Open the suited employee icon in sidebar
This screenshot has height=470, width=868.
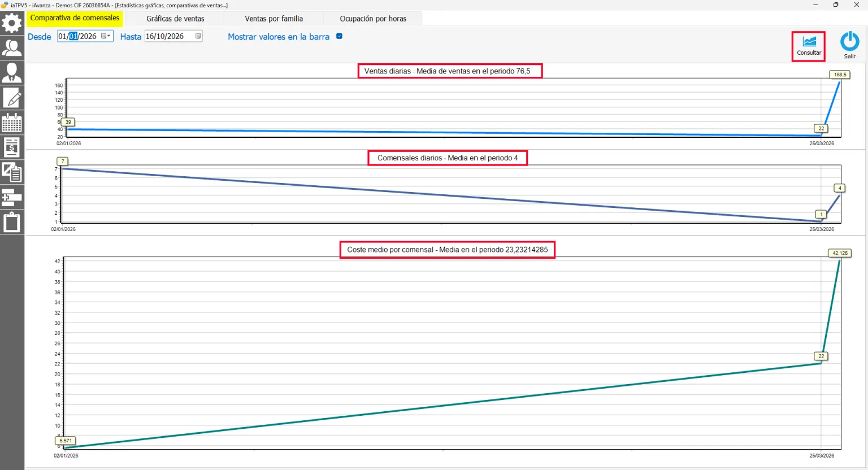[12, 73]
